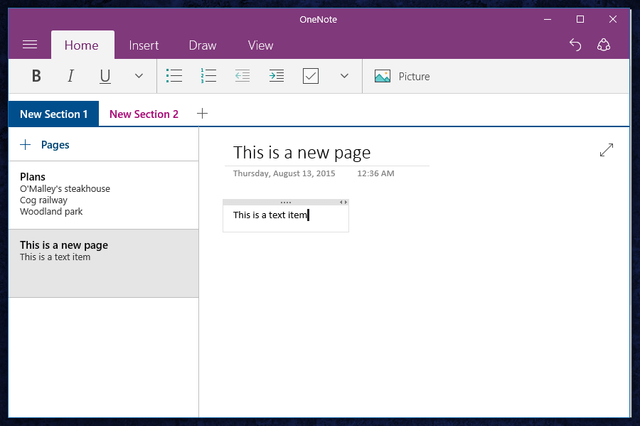
Task: Open the Share icon in title bar
Action: [x=604, y=45]
